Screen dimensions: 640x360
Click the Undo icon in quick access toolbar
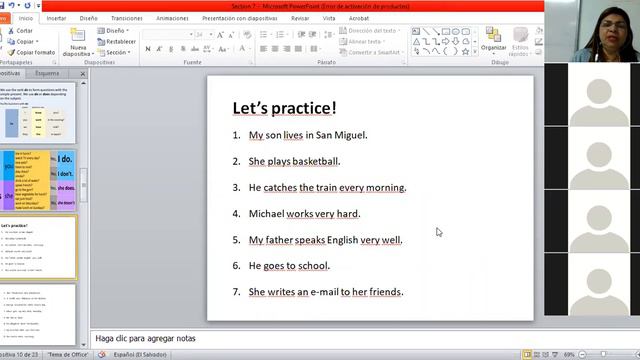(x=12, y=5)
